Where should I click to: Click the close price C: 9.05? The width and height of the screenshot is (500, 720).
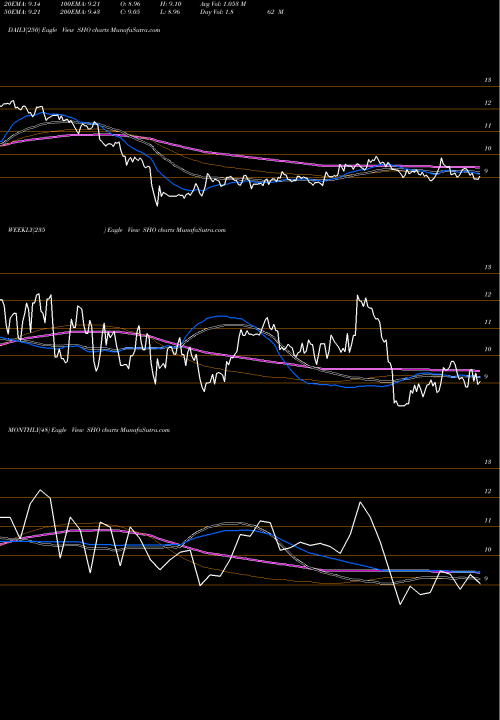[130, 12]
